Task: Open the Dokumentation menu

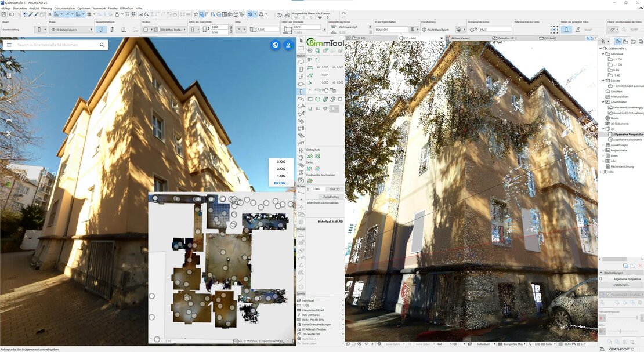Action: click(x=64, y=8)
